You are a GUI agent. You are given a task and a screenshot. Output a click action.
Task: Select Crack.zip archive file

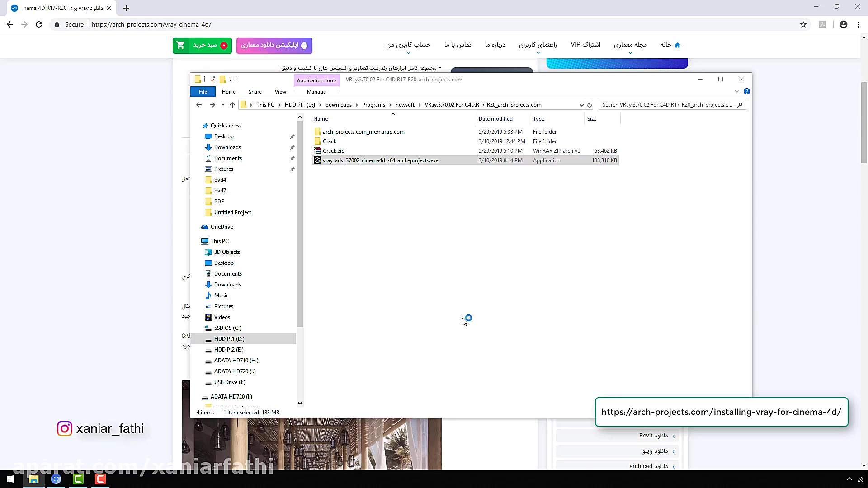[333, 151]
